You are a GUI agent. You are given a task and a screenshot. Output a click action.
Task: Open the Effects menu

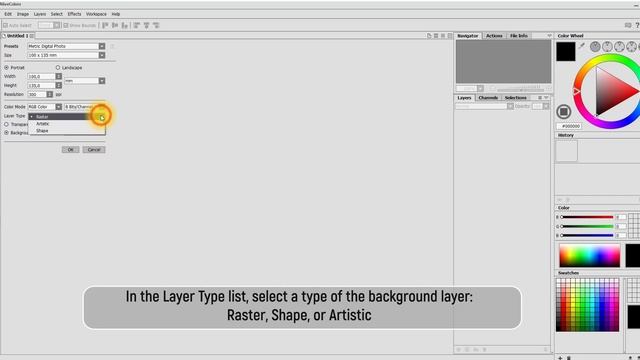click(74, 14)
